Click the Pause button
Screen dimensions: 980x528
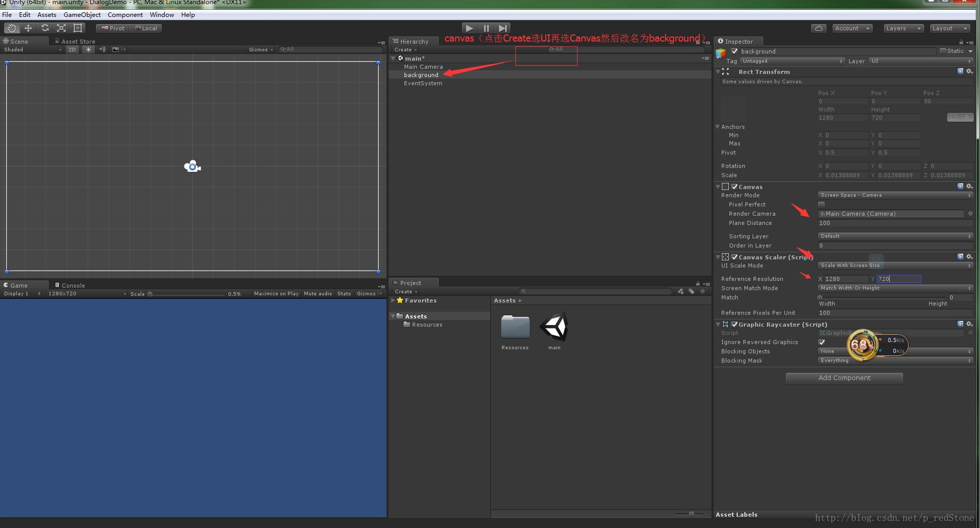point(486,28)
